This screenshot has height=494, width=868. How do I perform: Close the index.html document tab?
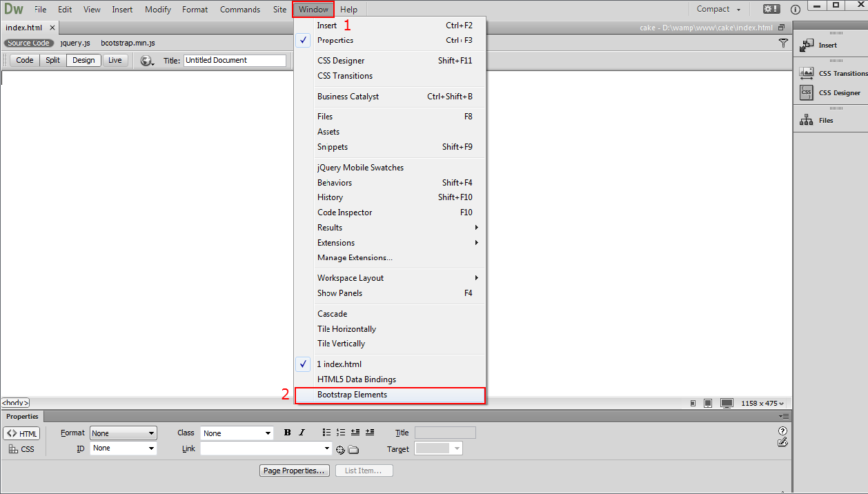(x=52, y=28)
